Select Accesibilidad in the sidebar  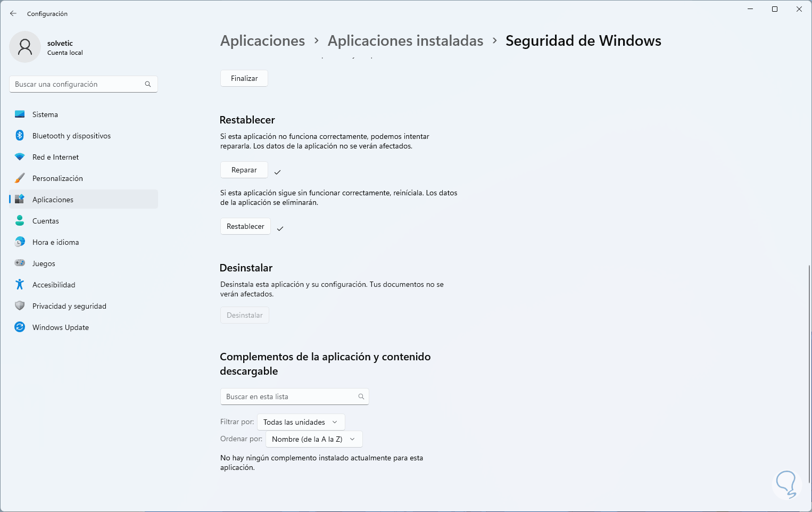pos(84,285)
